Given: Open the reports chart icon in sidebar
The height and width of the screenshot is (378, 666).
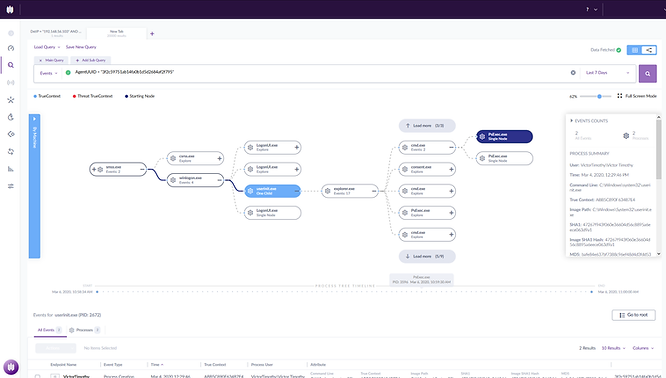Looking at the screenshot, I should pyautogui.click(x=11, y=169).
